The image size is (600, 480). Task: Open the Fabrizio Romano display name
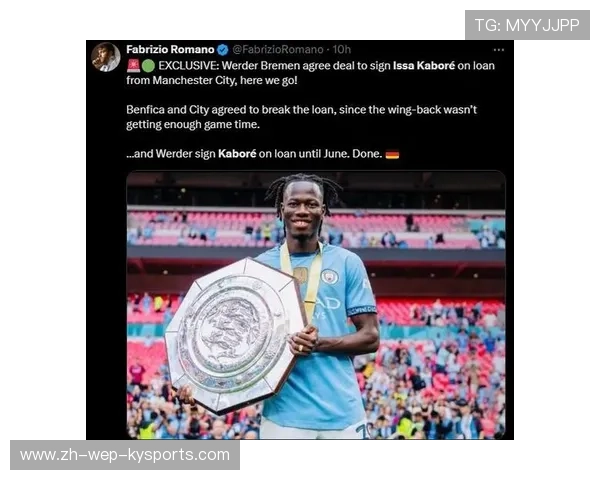(x=170, y=50)
